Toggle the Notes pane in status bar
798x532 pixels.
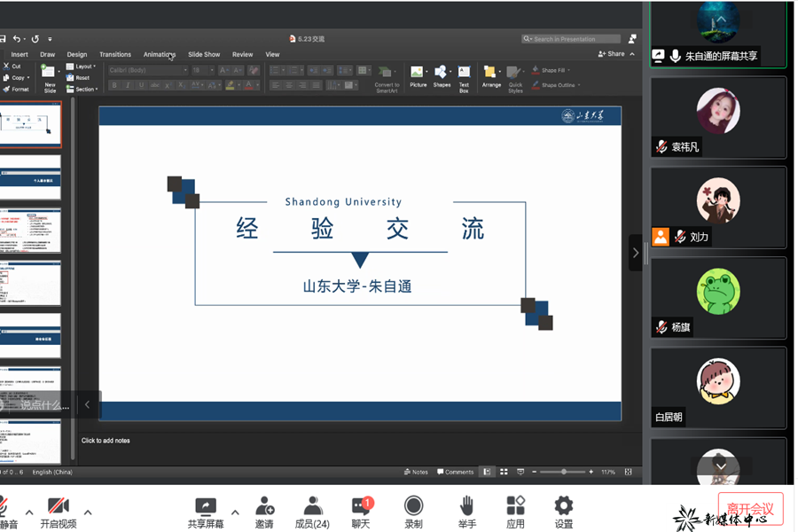point(416,472)
